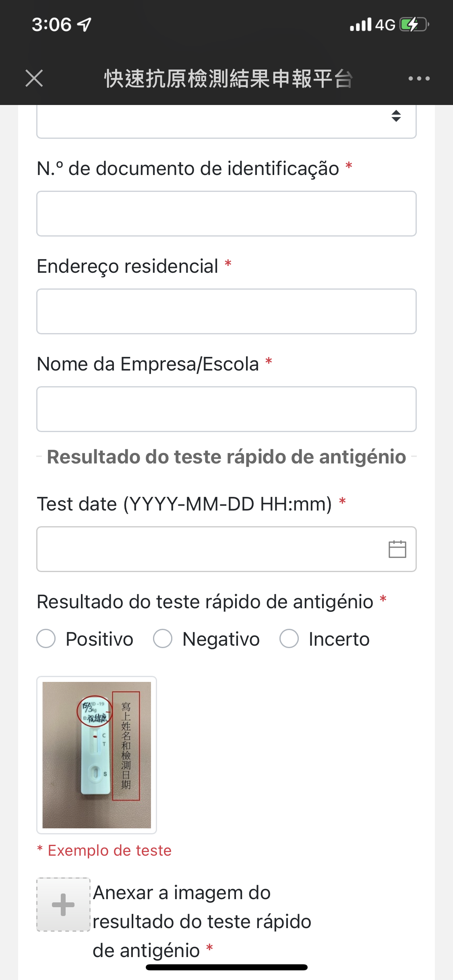Tap the page title in header
The image size is (453, 980).
tap(228, 78)
